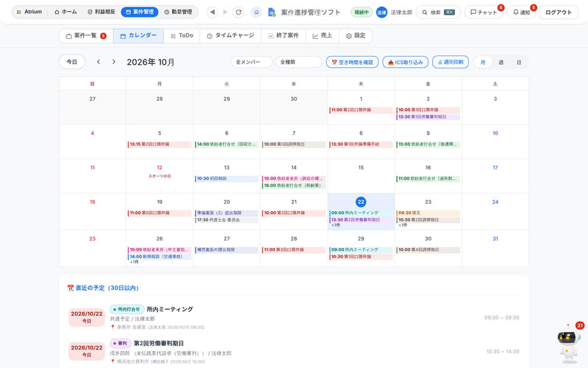This screenshot has width=588, height=368.
Task: Click the 所内打合せ tag in upcoming list
Action: tap(126, 309)
